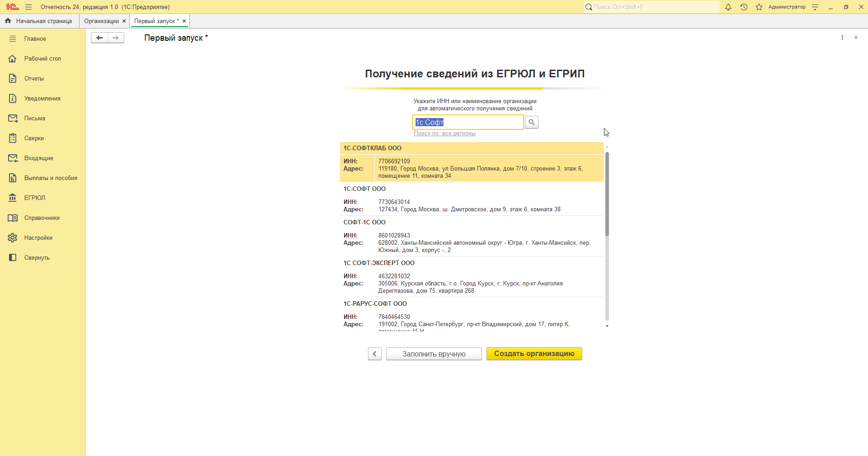Open favorites star icon

pos(759,7)
